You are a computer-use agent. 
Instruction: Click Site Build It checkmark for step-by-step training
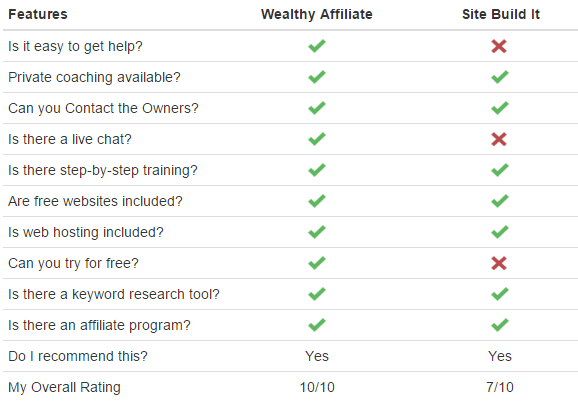pyautogui.click(x=500, y=170)
